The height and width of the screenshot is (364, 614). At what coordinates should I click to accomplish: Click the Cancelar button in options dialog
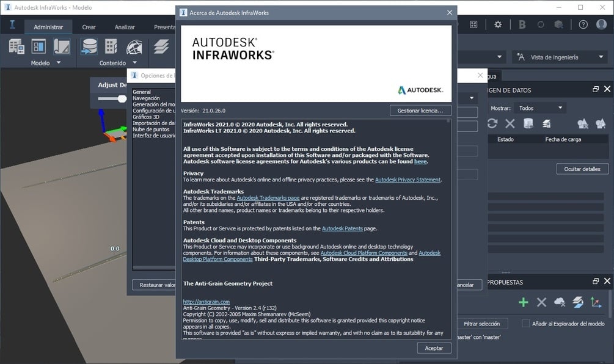(x=469, y=285)
